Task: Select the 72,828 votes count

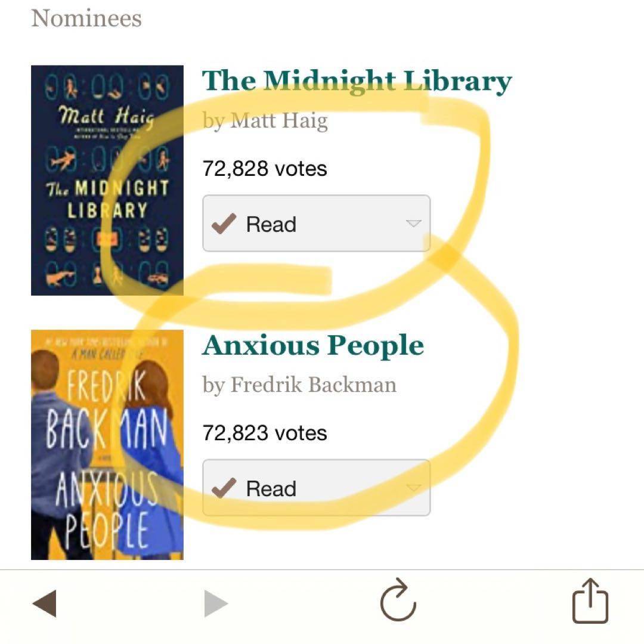Action: pyautogui.click(x=265, y=169)
